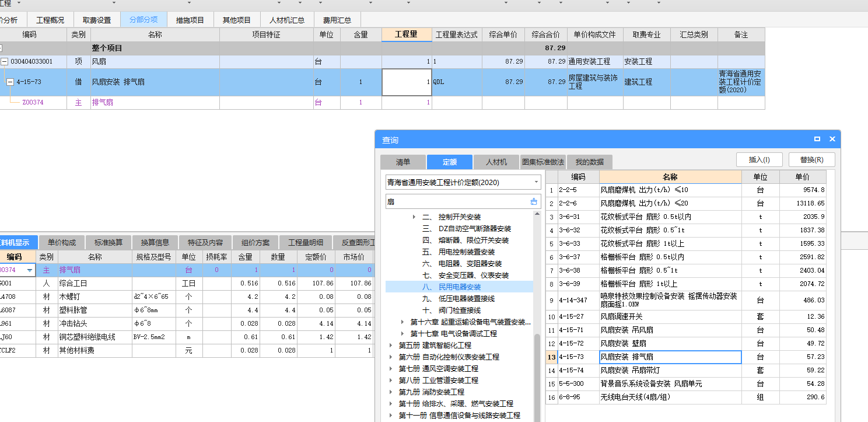The image size is (868, 422).
Task: Click the 整个项目 row in main table
Action: 382,48
